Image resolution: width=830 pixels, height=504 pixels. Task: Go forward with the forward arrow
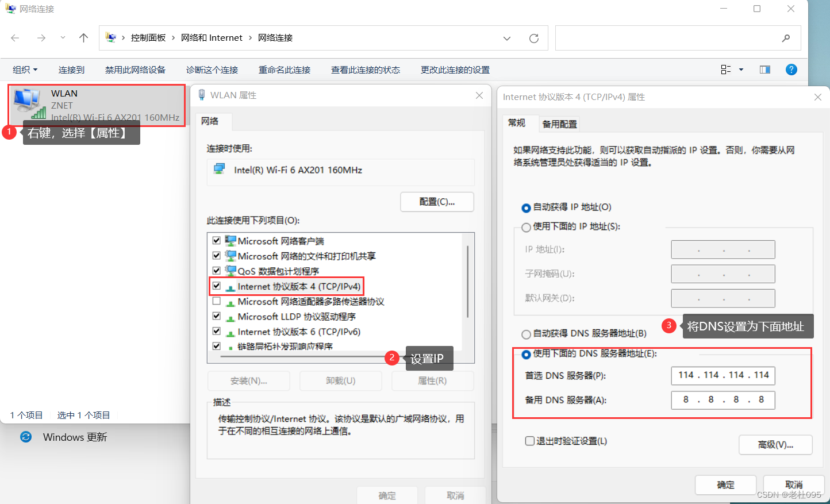coord(41,38)
